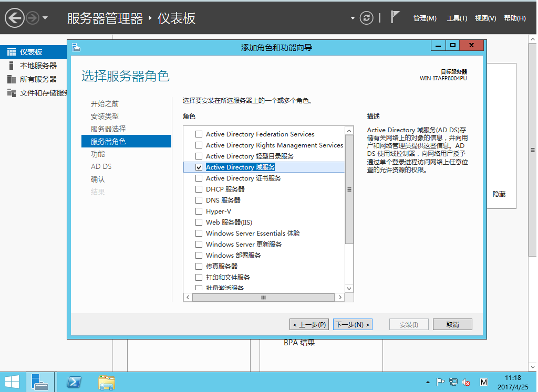Go back with the Server Manager back arrow
Viewport: 538px width, 392px height.
(14, 17)
